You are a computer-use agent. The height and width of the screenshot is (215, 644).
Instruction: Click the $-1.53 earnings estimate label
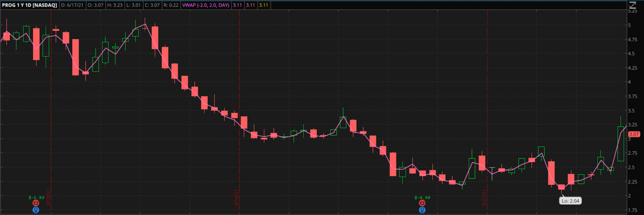click(x=36, y=198)
